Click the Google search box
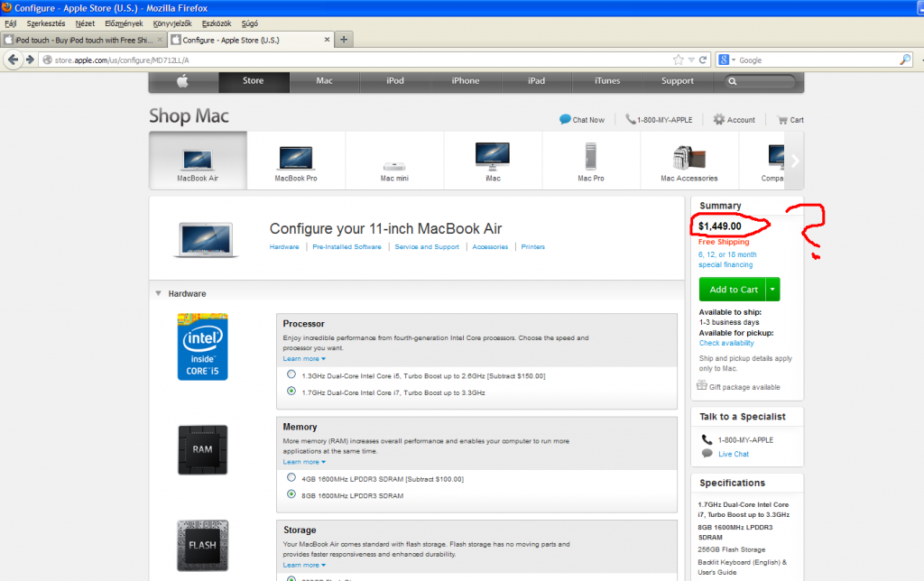Screen dimensions: 924x581 [x=818, y=60]
